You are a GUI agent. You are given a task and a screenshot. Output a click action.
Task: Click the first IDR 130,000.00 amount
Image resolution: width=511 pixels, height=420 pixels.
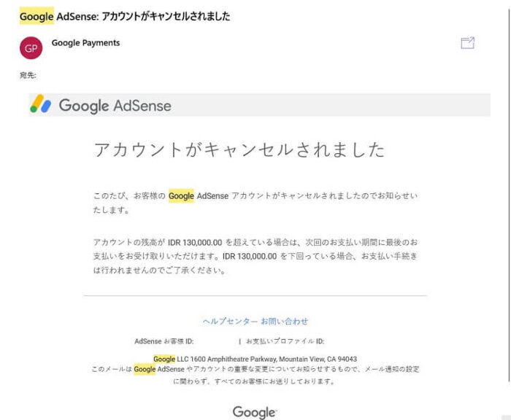[x=195, y=243]
